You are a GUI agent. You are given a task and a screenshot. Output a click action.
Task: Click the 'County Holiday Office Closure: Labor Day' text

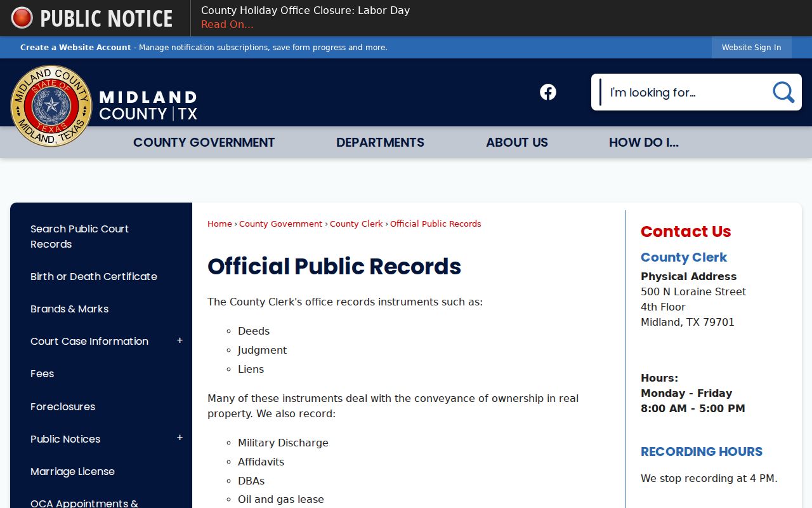pos(305,10)
